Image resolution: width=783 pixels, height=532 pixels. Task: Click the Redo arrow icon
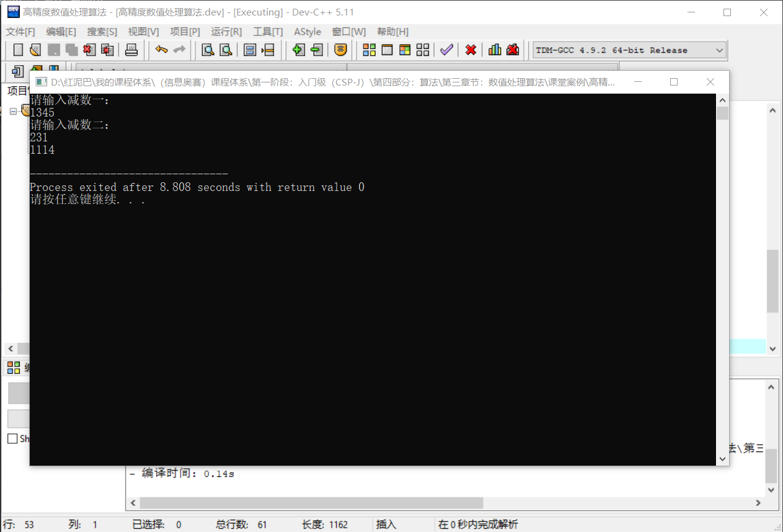tap(179, 50)
